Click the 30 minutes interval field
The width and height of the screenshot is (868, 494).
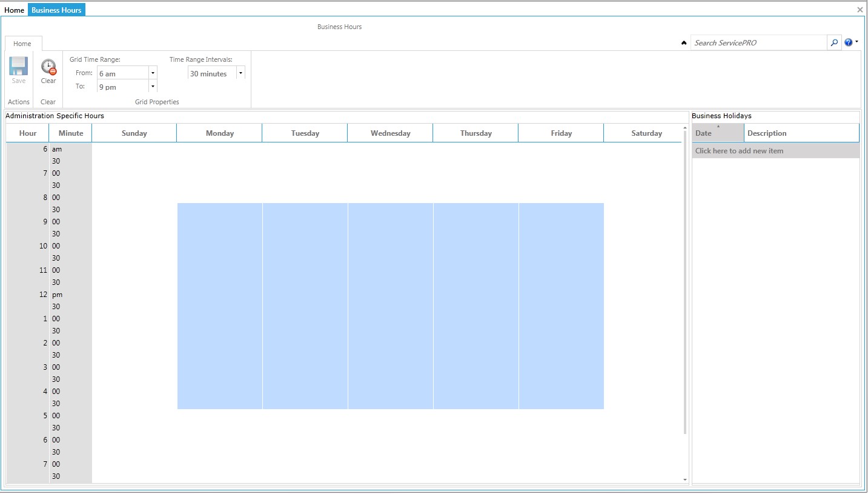click(212, 73)
